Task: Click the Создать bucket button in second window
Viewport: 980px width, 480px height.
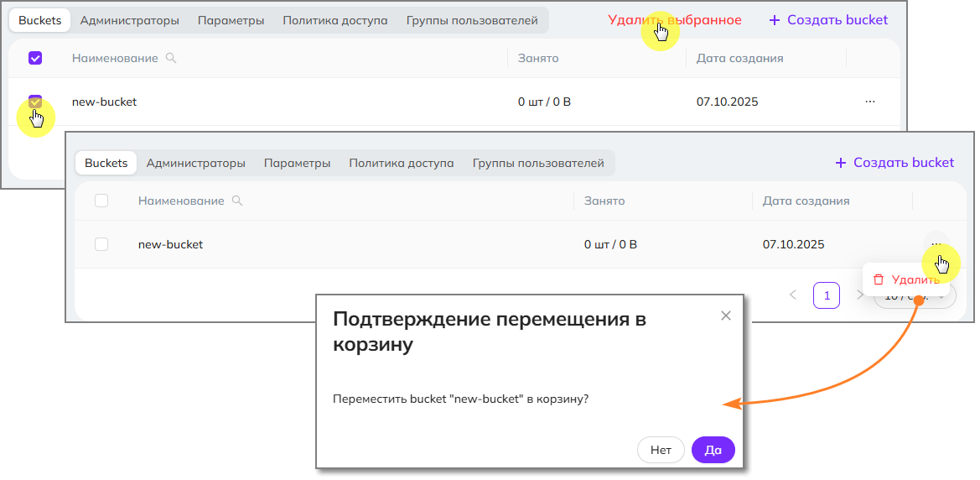Action: coord(894,163)
